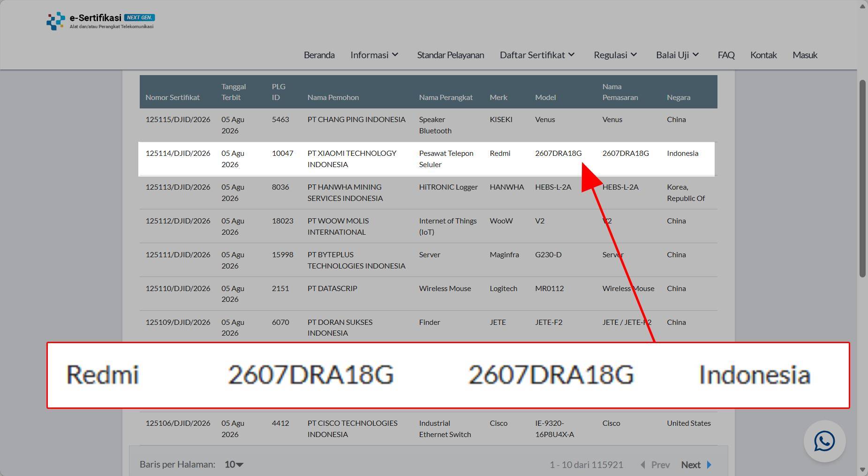Viewport: 868px width, 476px height.
Task: Click Nomor Sertifikat column header
Action: click(x=173, y=97)
